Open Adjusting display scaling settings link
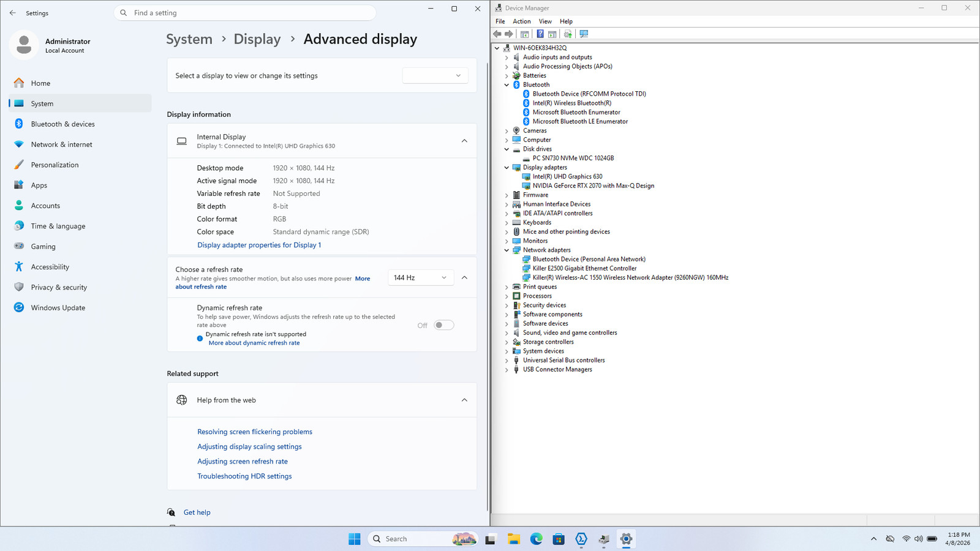 click(249, 446)
